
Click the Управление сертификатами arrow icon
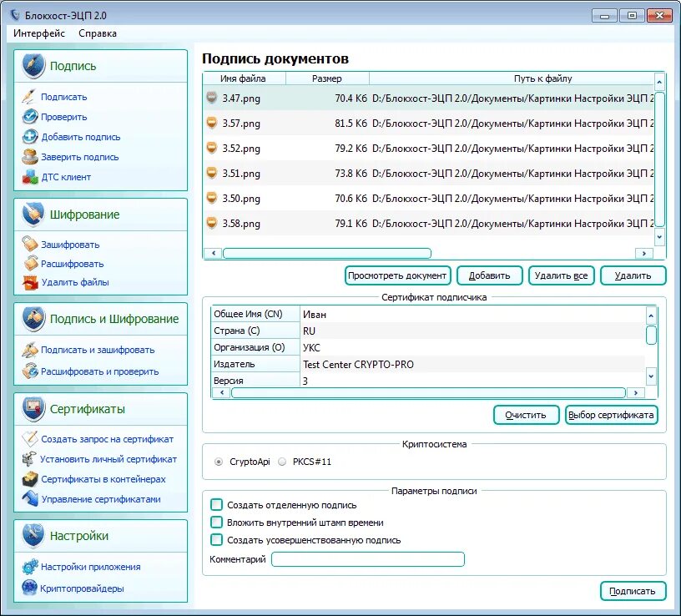[30, 498]
